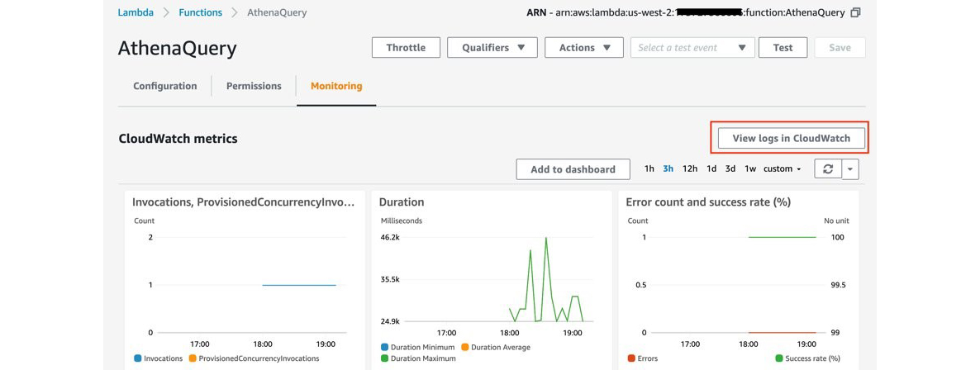The height and width of the screenshot is (370, 980).
Task: Select the 1w time range
Action: tap(750, 168)
